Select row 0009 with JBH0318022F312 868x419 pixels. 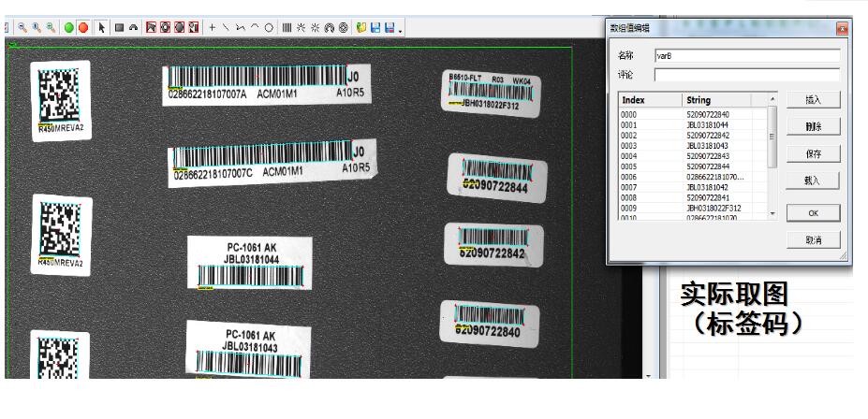click(x=694, y=209)
